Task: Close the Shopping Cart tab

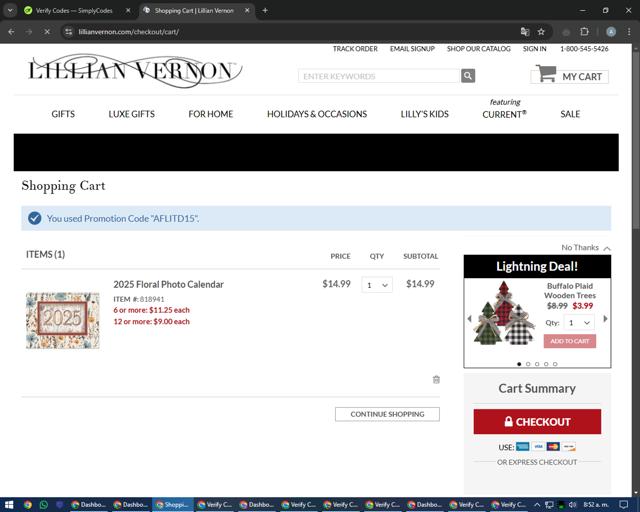Action: tap(247, 10)
